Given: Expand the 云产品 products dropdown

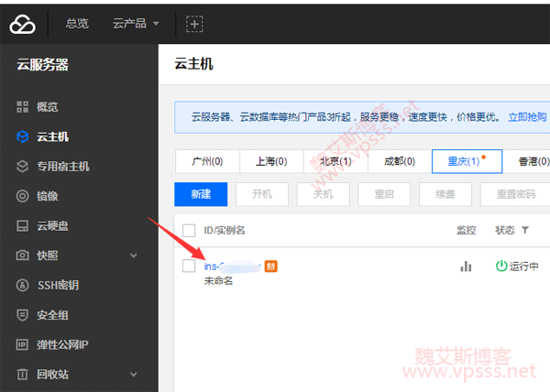Looking at the screenshot, I should tap(136, 24).
